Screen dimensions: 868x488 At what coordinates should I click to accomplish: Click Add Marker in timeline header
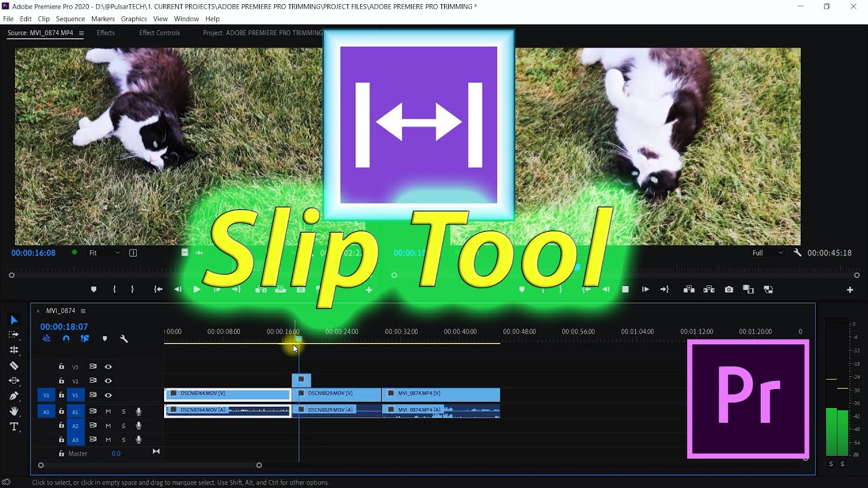[104, 338]
